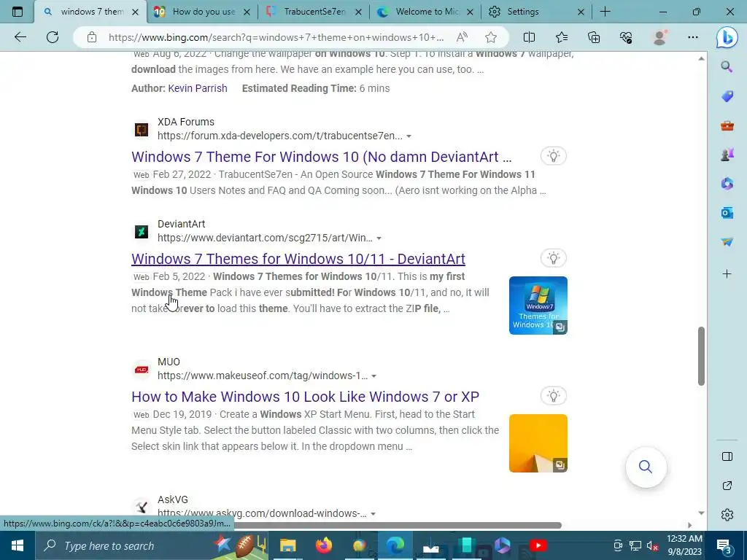747x560 pixels.
Task: Expand makeuseof URL dropdown arrow
Action: 374,376
